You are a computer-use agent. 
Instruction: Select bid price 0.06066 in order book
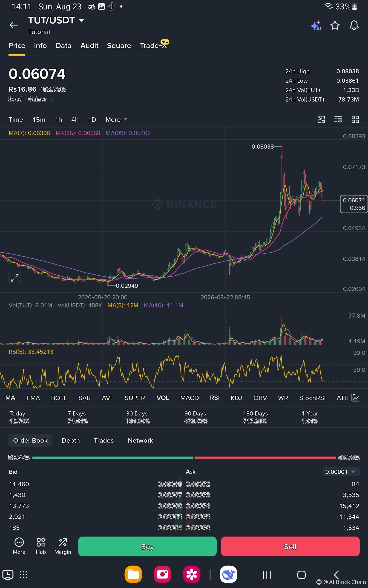[x=170, y=506]
